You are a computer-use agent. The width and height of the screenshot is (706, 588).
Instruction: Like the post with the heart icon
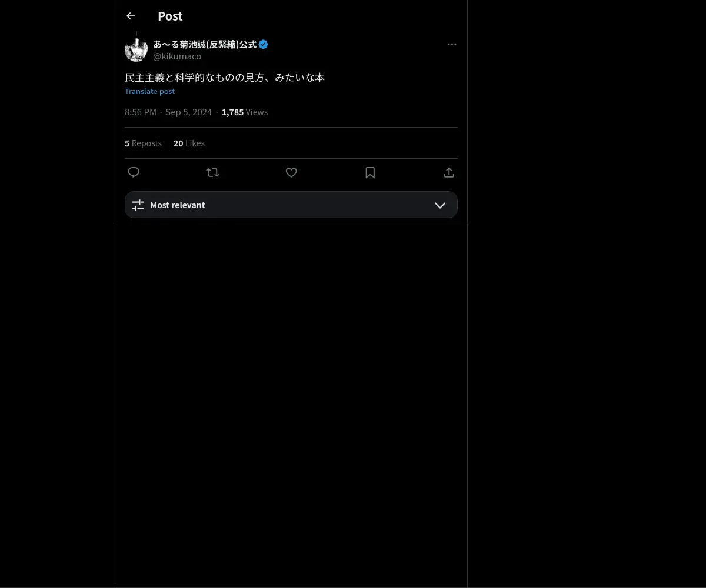(x=291, y=172)
